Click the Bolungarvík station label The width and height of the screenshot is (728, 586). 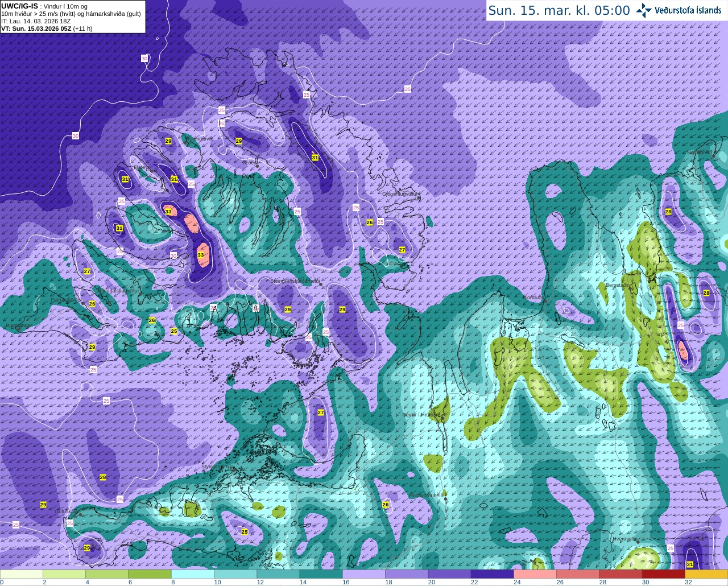(199, 138)
